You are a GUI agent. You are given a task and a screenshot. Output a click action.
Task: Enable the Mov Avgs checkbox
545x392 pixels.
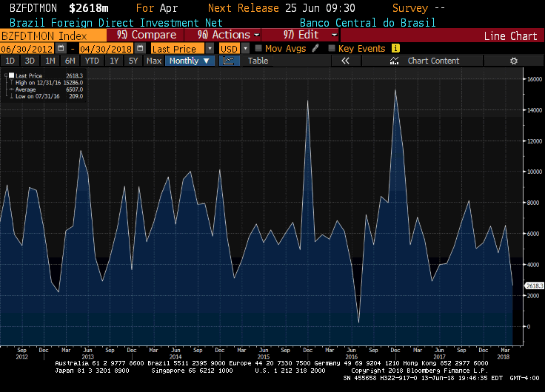(x=258, y=48)
